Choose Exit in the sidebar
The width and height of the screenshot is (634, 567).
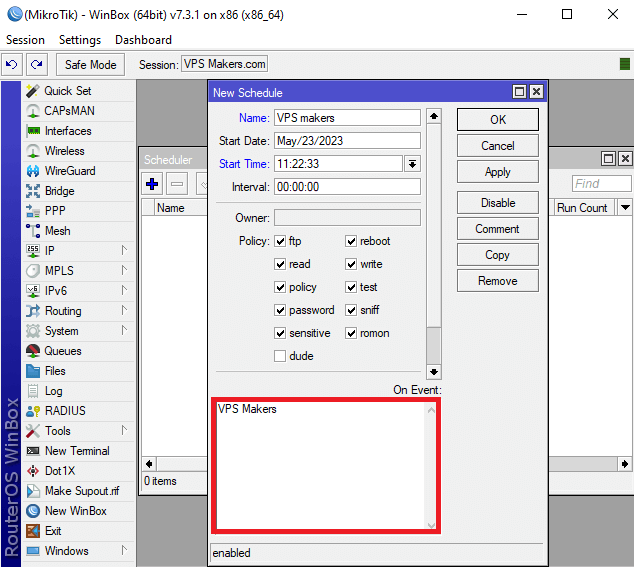[79, 531]
